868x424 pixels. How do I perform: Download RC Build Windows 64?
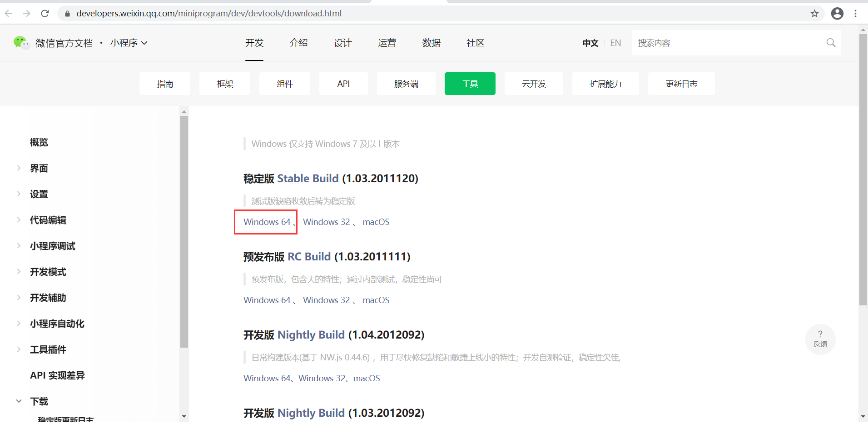pyautogui.click(x=267, y=300)
